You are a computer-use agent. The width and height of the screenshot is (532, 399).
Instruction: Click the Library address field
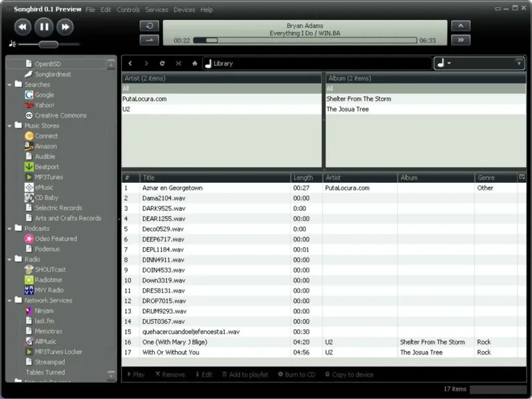point(317,63)
